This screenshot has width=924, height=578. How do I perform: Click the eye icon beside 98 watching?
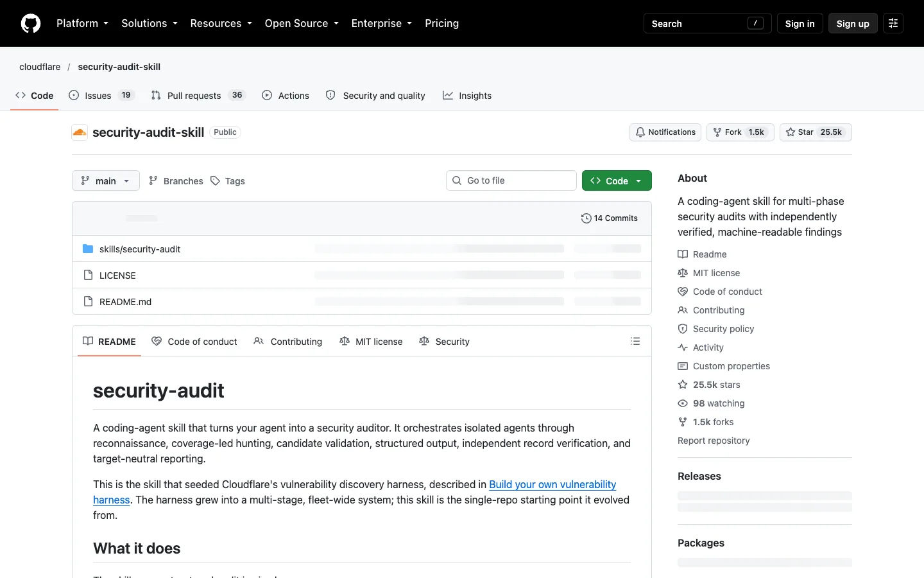point(683,403)
